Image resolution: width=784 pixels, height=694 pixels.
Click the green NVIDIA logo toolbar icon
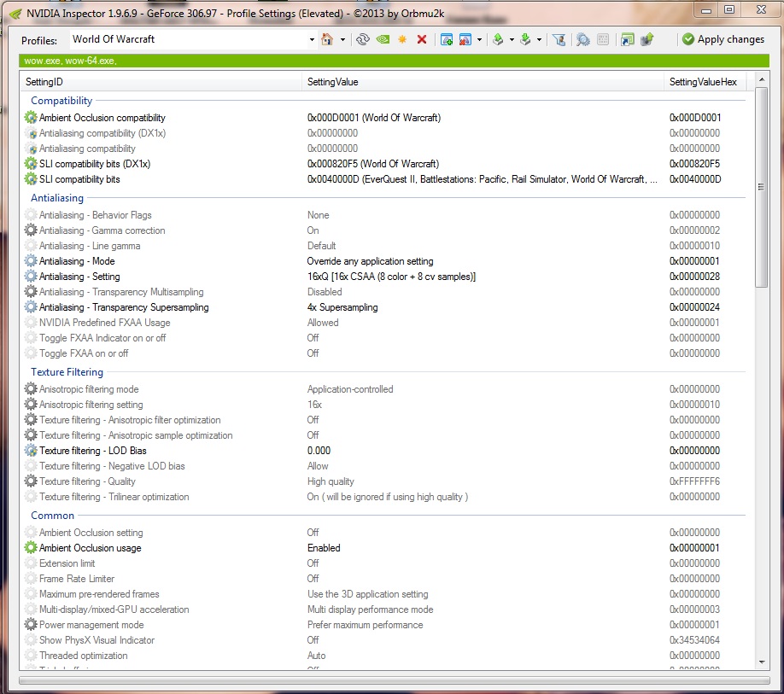coord(383,39)
